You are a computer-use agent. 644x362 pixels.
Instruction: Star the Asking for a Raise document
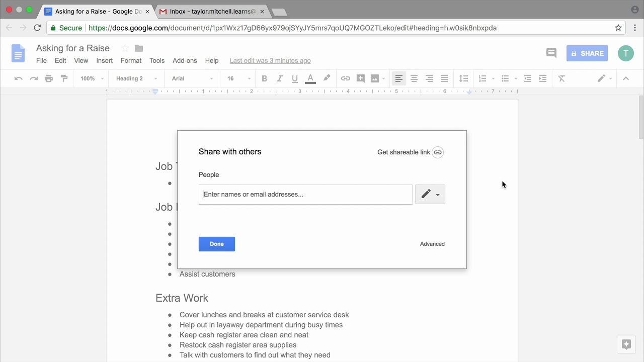click(125, 48)
